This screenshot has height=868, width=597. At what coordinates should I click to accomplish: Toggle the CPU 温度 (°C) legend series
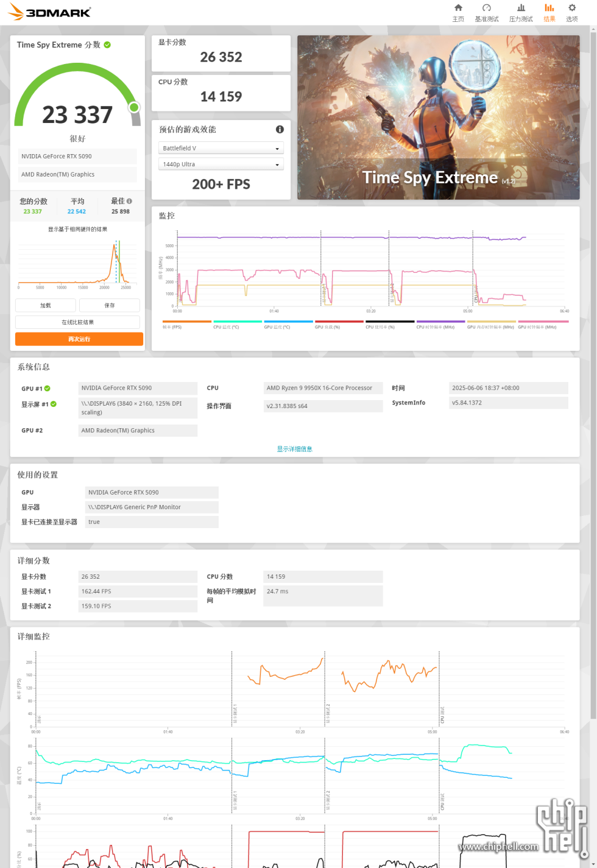238,324
